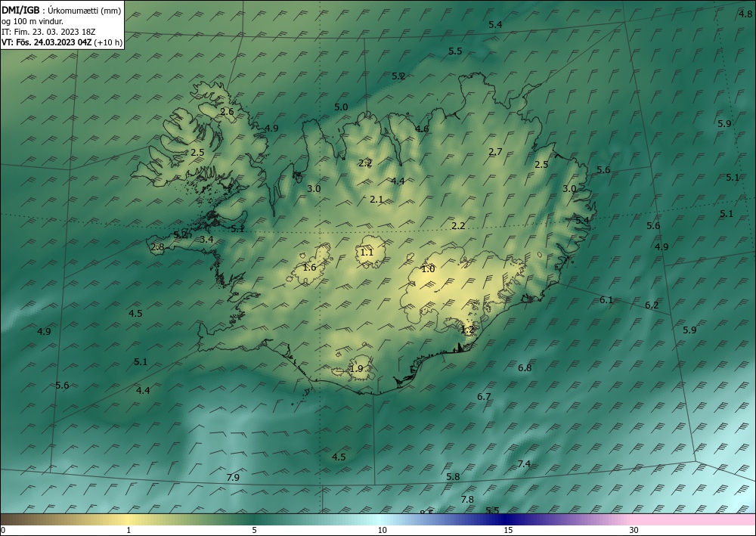Click the 7.9 value on the map

(x=233, y=478)
